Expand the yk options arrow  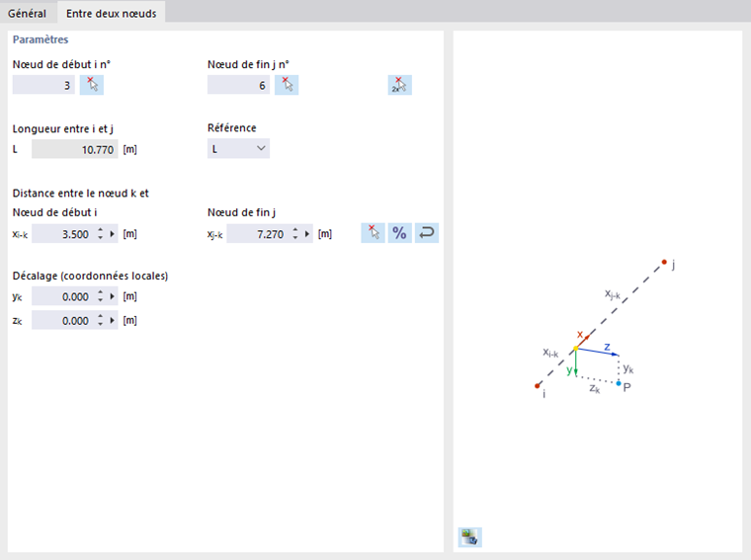tap(112, 296)
